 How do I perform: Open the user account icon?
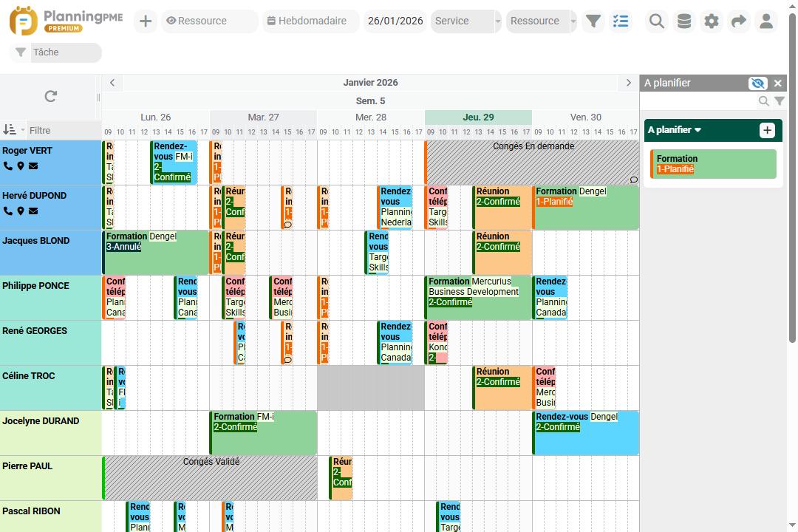click(x=766, y=21)
